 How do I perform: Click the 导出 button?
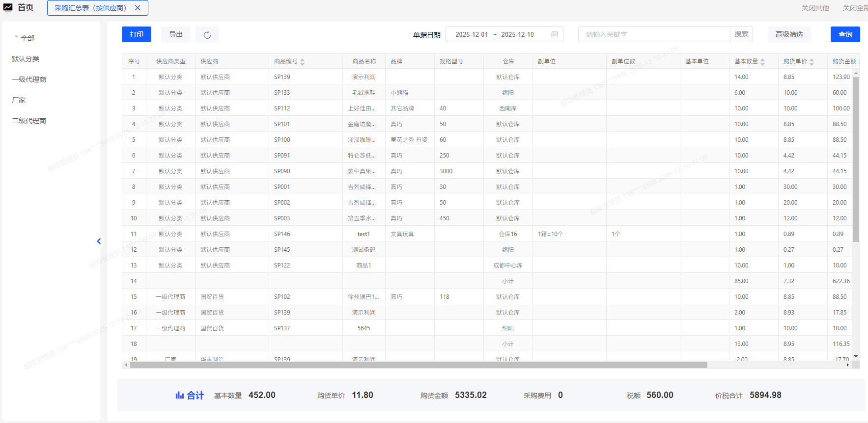coord(176,34)
